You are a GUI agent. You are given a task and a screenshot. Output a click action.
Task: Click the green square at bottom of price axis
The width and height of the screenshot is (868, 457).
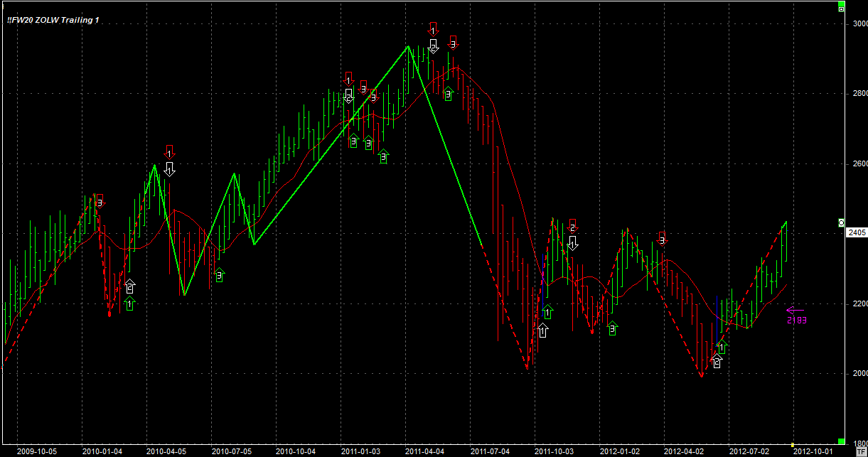pos(841,442)
